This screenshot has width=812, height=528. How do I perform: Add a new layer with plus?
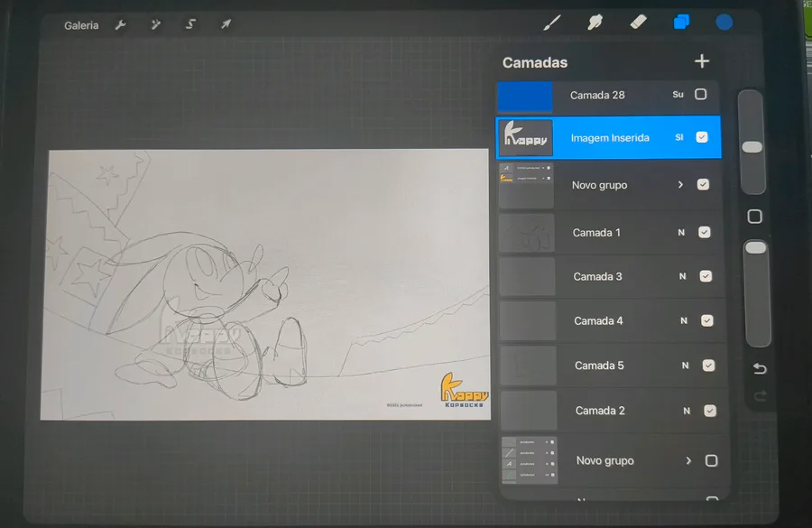702,61
